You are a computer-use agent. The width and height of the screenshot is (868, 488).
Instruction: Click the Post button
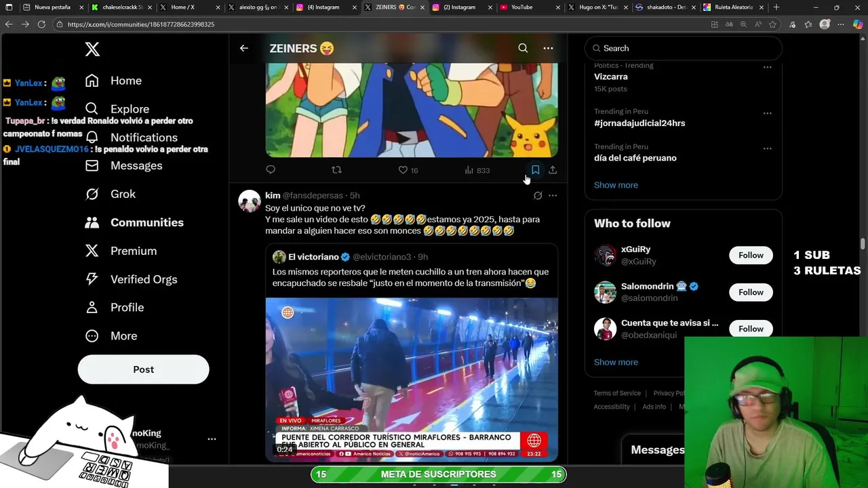tap(143, 369)
